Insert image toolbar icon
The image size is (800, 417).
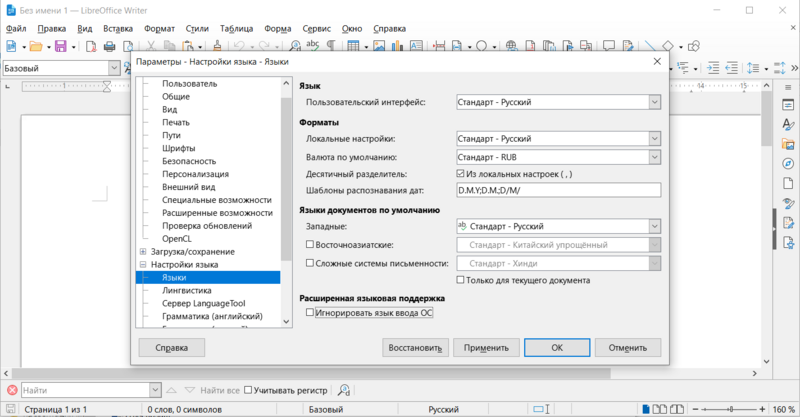pos(379,46)
